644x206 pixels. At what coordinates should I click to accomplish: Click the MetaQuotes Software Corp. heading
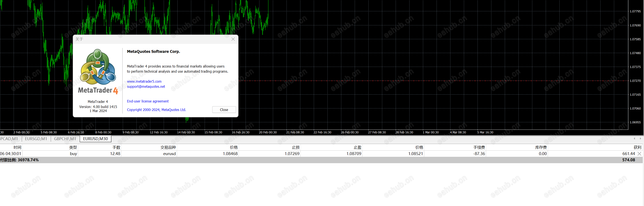pyautogui.click(x=153, y=52)
